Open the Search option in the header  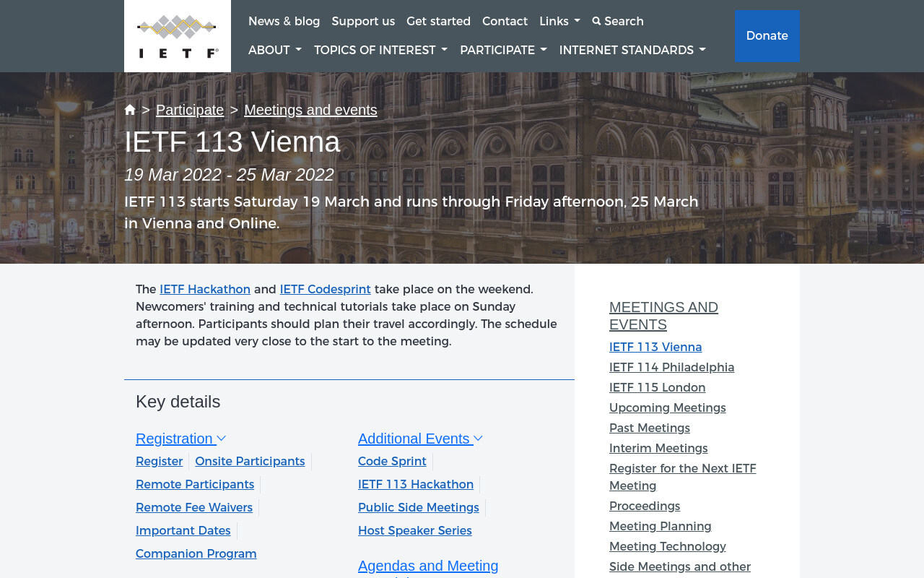click(x=618, y=21)
